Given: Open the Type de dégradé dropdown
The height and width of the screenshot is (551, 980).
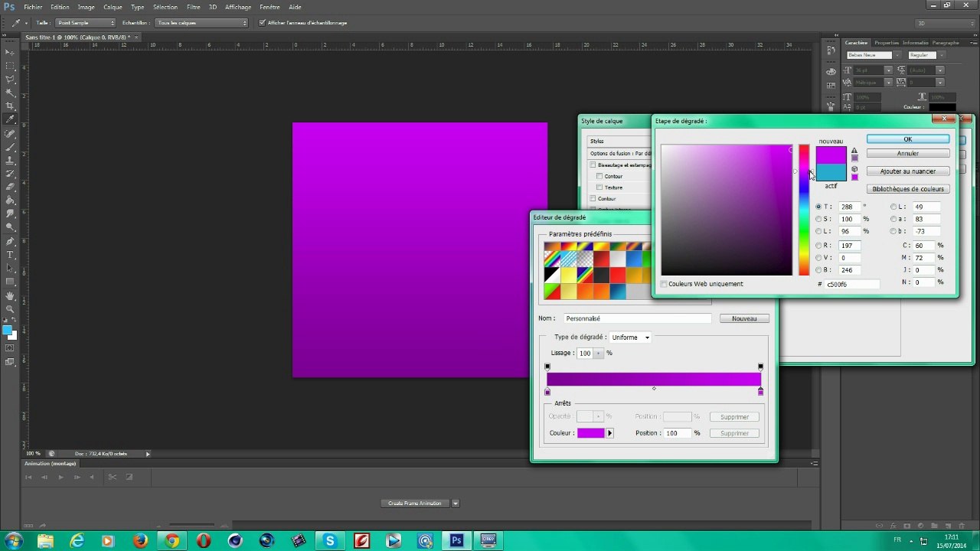Looking at the screenshot, I should tap(630, 337).
